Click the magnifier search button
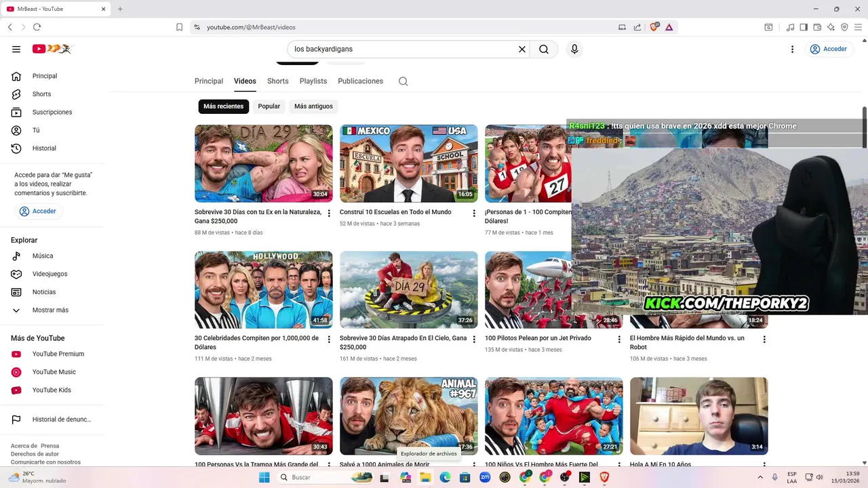 (x=544, y=49)
